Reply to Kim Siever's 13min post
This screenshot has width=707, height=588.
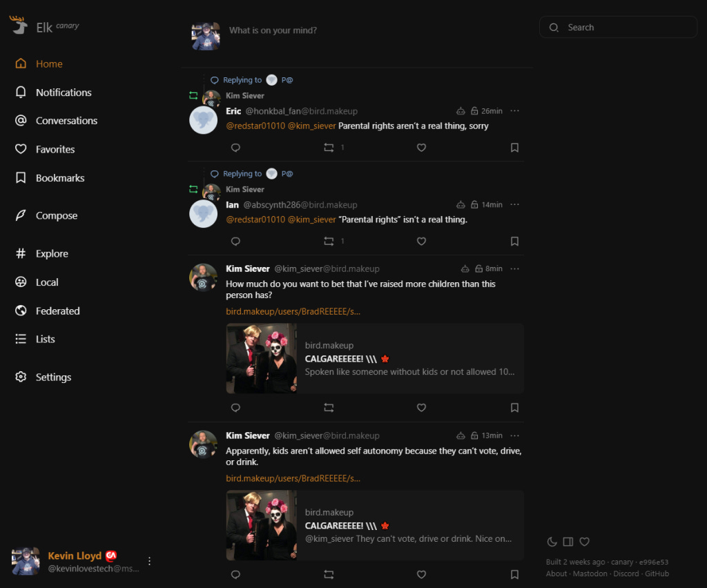235,574
